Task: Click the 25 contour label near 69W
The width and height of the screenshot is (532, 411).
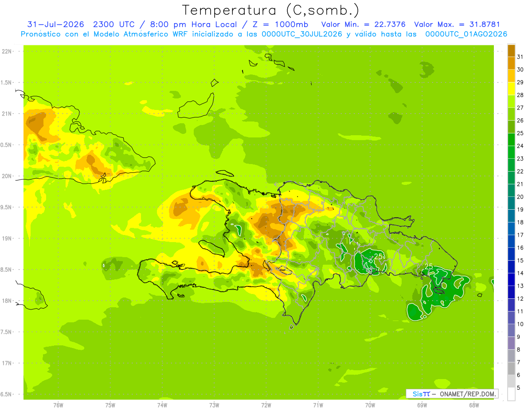Action: (429, 266)
